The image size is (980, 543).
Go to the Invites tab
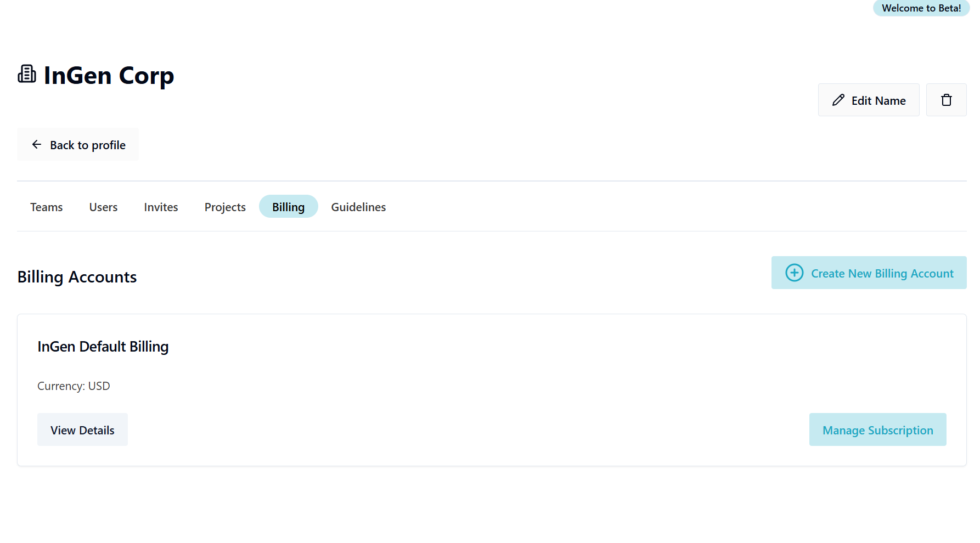(x=161, y=207)
